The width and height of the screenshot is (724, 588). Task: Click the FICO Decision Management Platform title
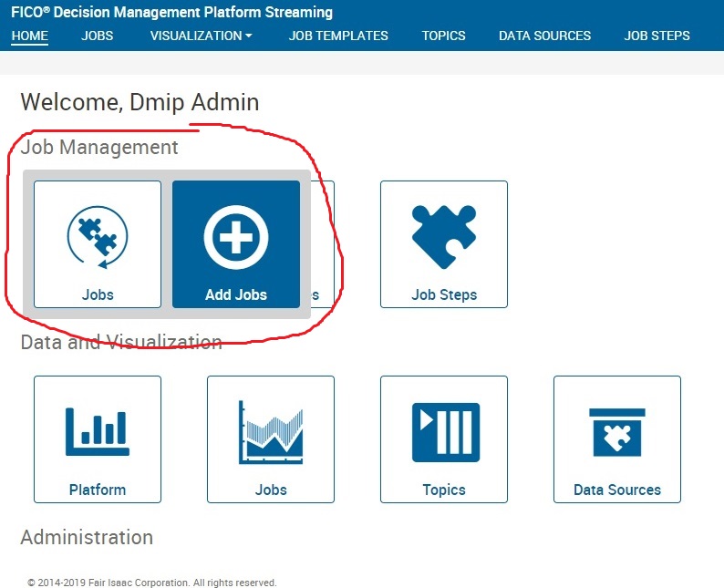click(x=171, y=13)
